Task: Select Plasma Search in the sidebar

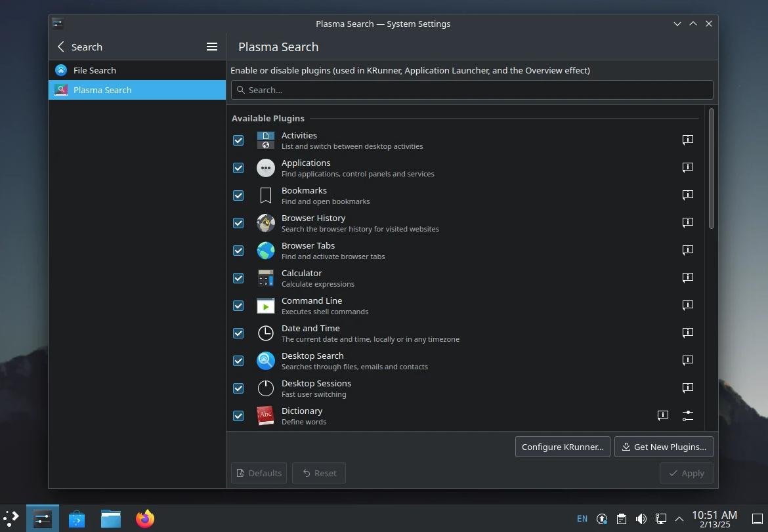Action: tap(102, 90)
